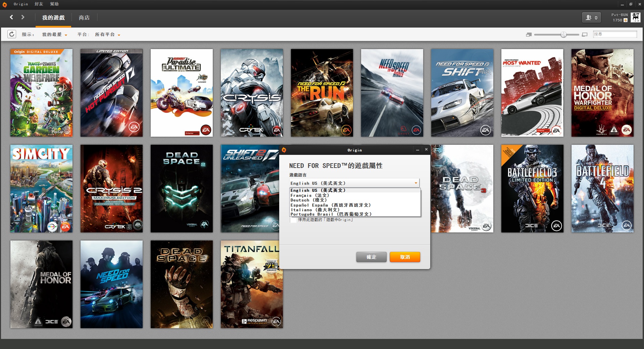Click the small-tiles icon beside the size slider
Image resolution: width=644 pixels, height=349 pixels.
pos(529,35)
